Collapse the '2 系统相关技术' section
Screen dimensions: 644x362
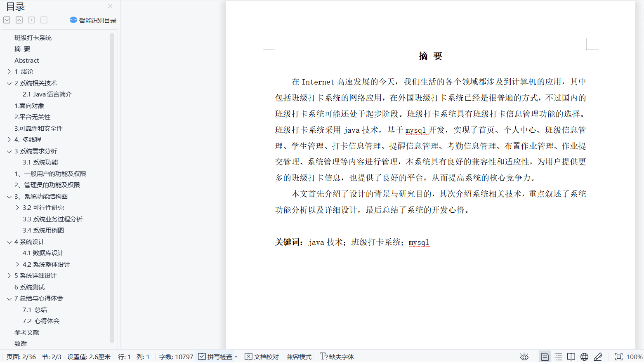(9, 83)
